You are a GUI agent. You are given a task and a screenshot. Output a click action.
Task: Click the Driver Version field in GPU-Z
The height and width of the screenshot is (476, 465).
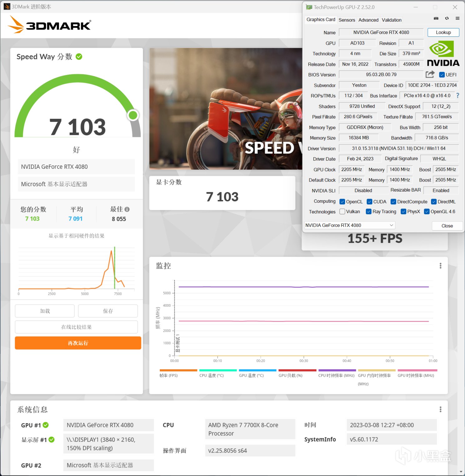point(399,148)
